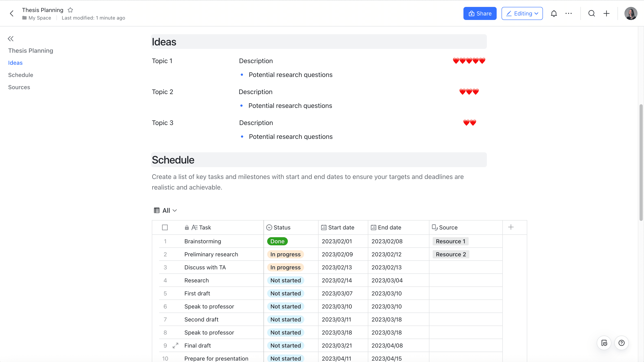Open the help question mark button
644x362 pixels.
pyautogui.click(x=622, y=343)
